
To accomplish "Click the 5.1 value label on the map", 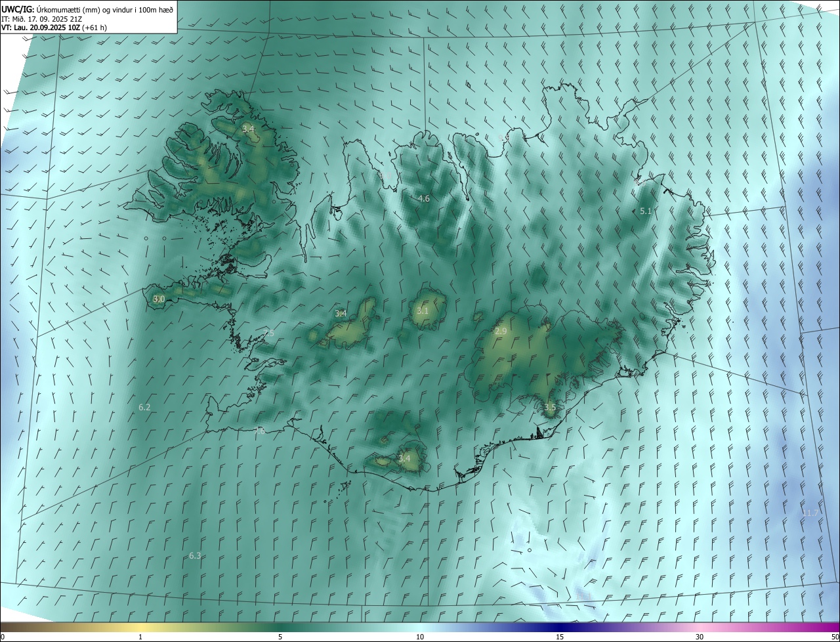I will pos(646,211).
